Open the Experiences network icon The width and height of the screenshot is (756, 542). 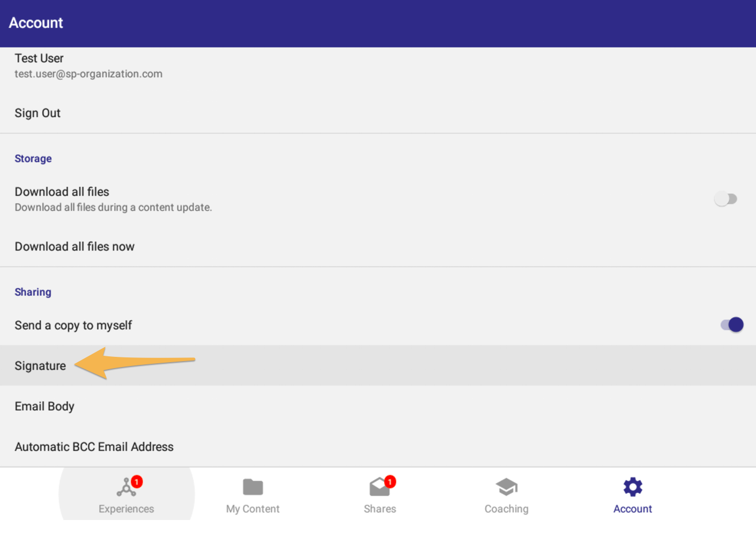125,487
